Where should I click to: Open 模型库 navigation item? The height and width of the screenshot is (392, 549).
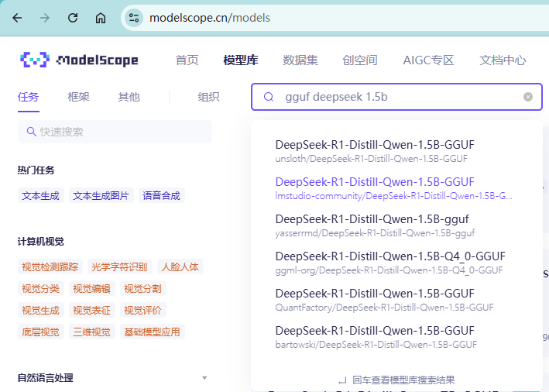coord(241,60)
